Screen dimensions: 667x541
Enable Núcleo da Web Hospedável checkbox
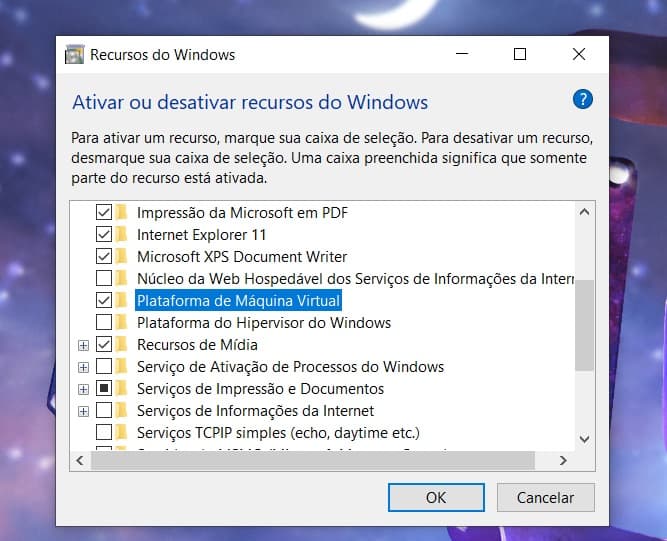click(x=104, y=278)
